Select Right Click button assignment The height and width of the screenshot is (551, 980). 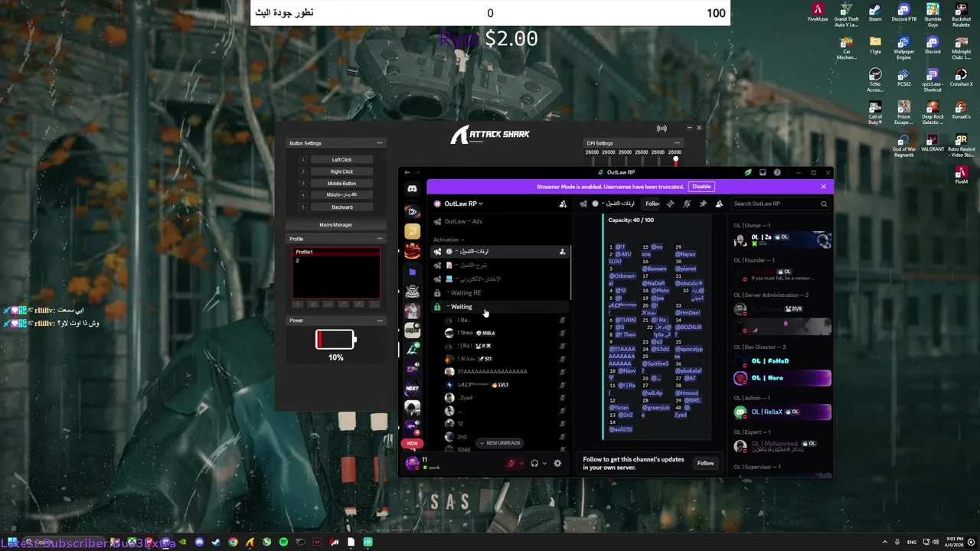[341, 171]
